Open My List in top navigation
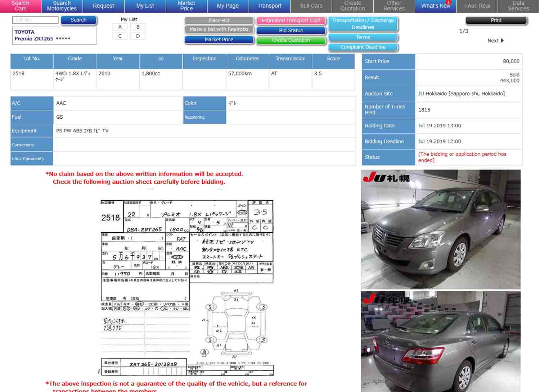This screenshot has height=392, width=540. coord(145,6)
